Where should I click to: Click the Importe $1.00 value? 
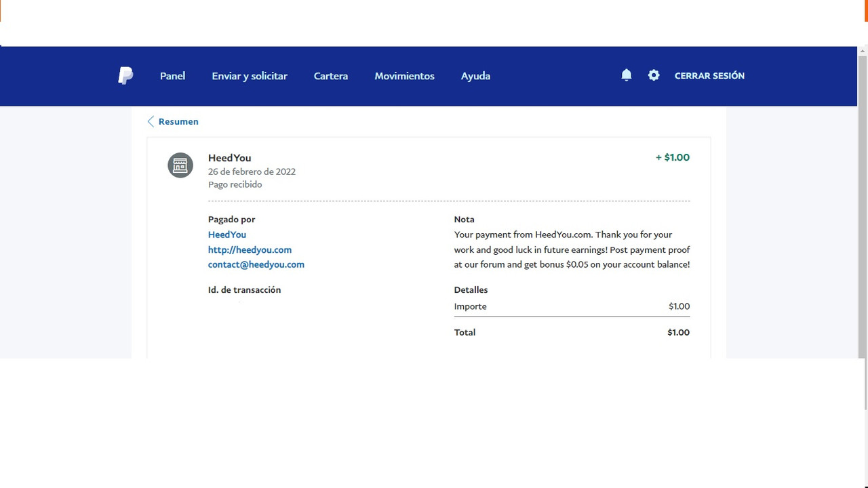[679, 306]
